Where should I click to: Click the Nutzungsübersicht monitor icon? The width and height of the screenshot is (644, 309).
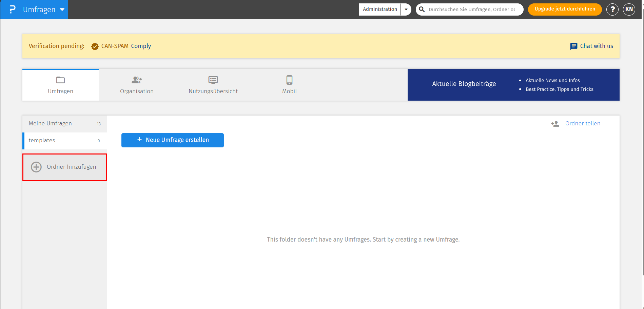[x=213, y=80]
